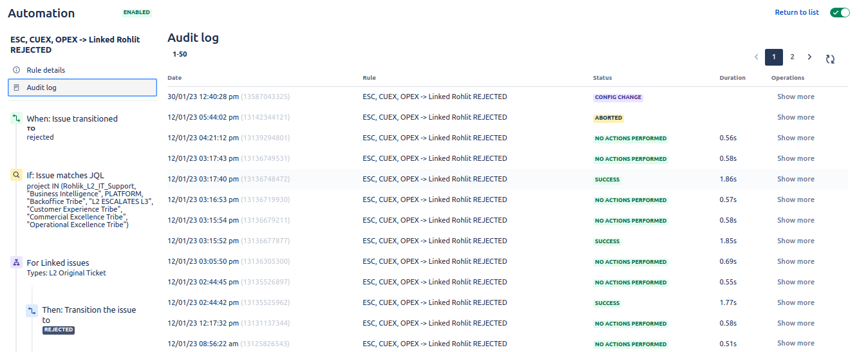Expand Show more for 12/01/23 03:15:52 pm entry
The image size is (868, 352).
pyautogui.click(x=795, y=241)
